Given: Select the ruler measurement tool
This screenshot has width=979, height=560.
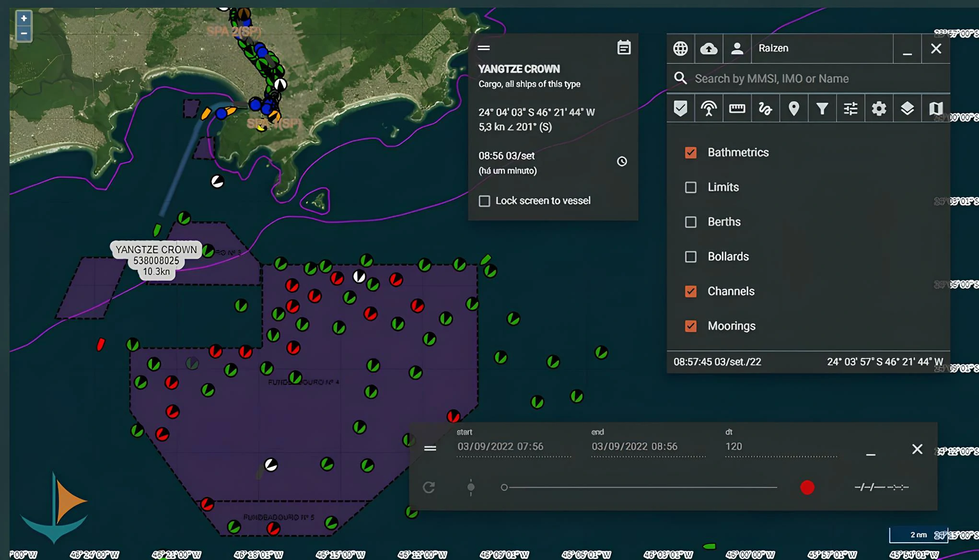Looking at the screenshot, I should (x=737, y=109).
